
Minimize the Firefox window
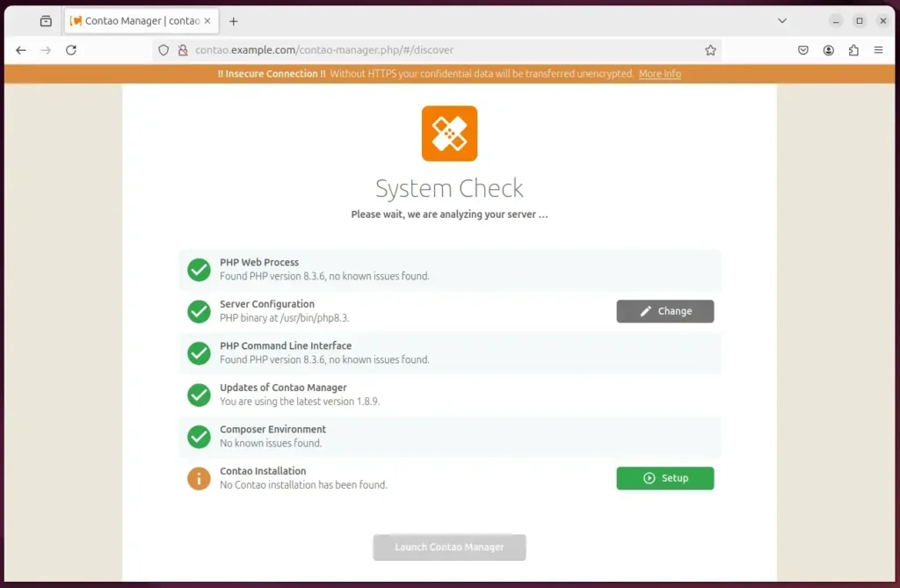point(836,21)
